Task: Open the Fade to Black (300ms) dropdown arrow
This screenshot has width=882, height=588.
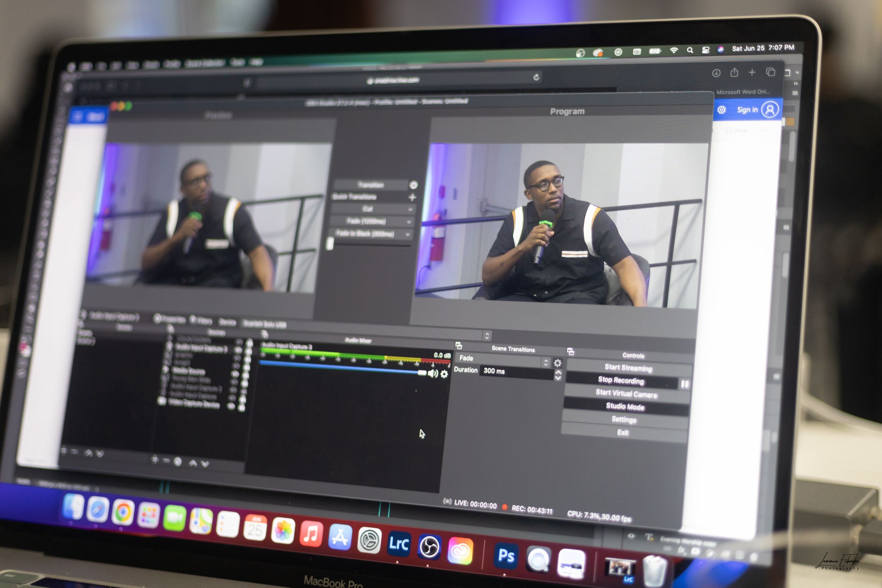Action: 407,235
